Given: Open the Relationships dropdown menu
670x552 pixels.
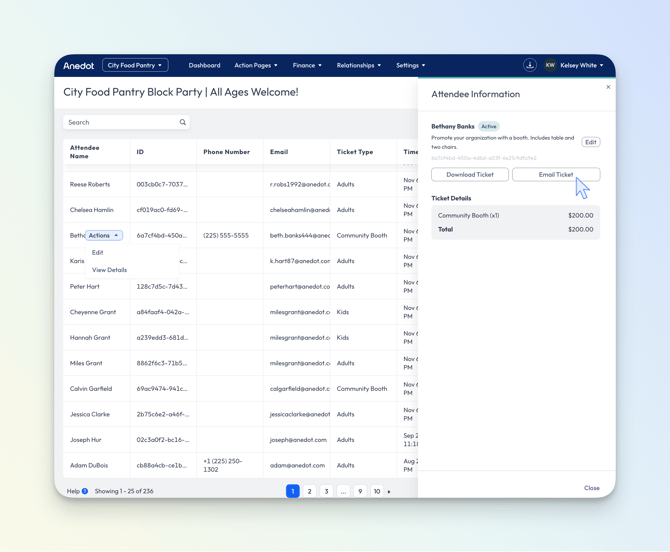Looking at the screenshot, I should click(x=358, y=65).
